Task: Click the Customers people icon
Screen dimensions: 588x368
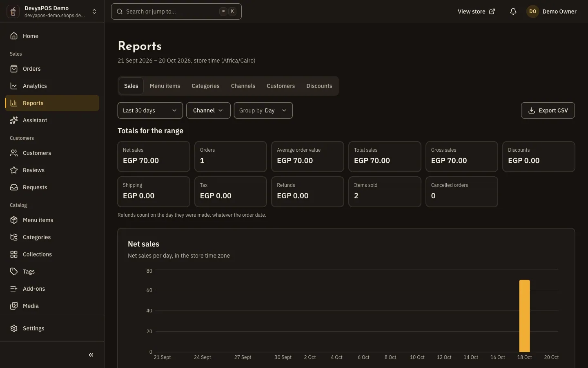Action: [x=14, y=153]
